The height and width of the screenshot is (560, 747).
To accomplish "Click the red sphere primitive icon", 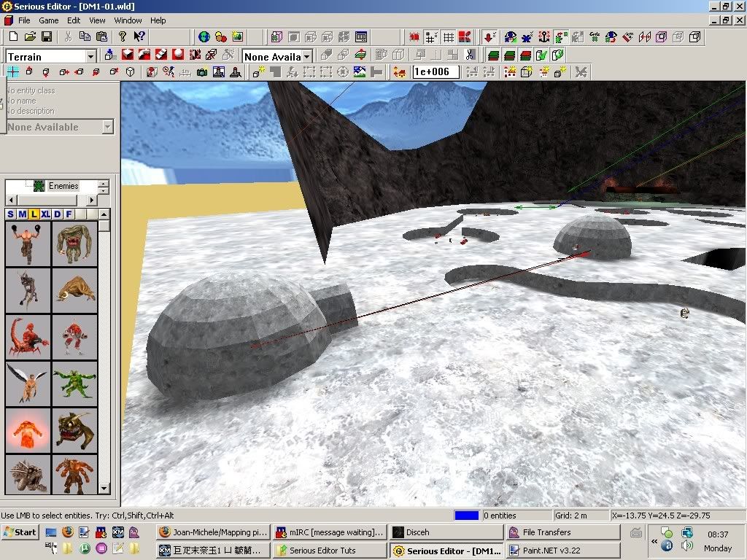I will [x=178, y=55].
